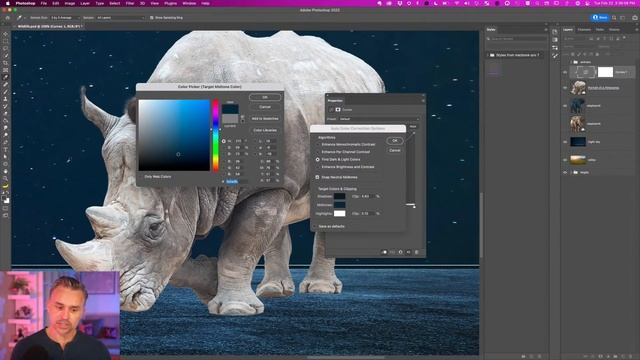Image resolution: width=640 pixels, height=360 pixels.
Task: Expand the Styles from macbook pro folder
Action: [x=488, y=55]
